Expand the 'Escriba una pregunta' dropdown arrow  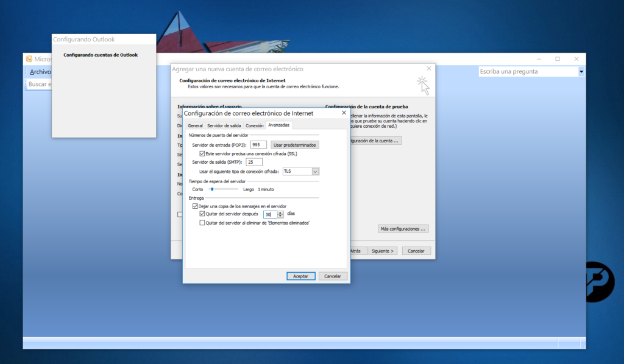tap(581, 72)
